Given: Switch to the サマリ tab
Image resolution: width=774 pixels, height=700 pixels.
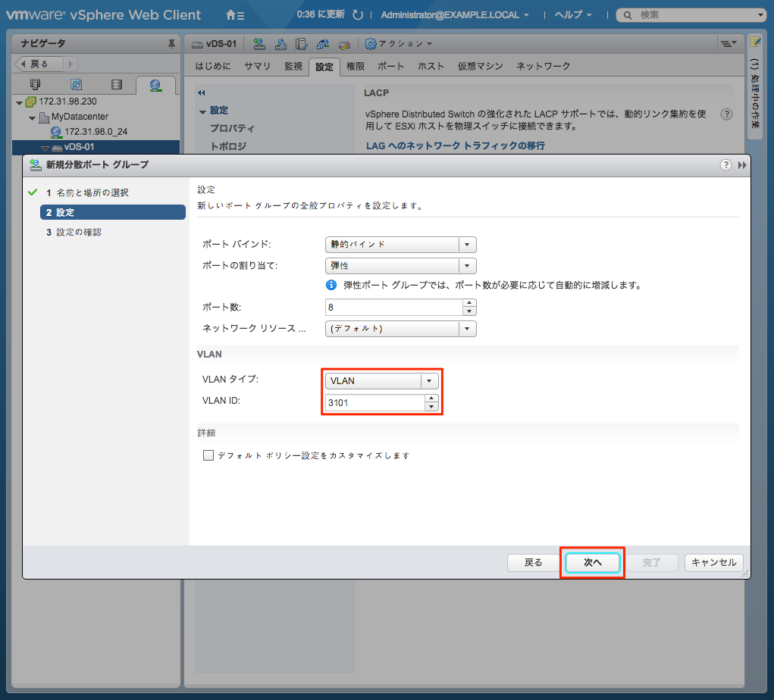Looking at the screenshot, I should click(x=257, y=66).
